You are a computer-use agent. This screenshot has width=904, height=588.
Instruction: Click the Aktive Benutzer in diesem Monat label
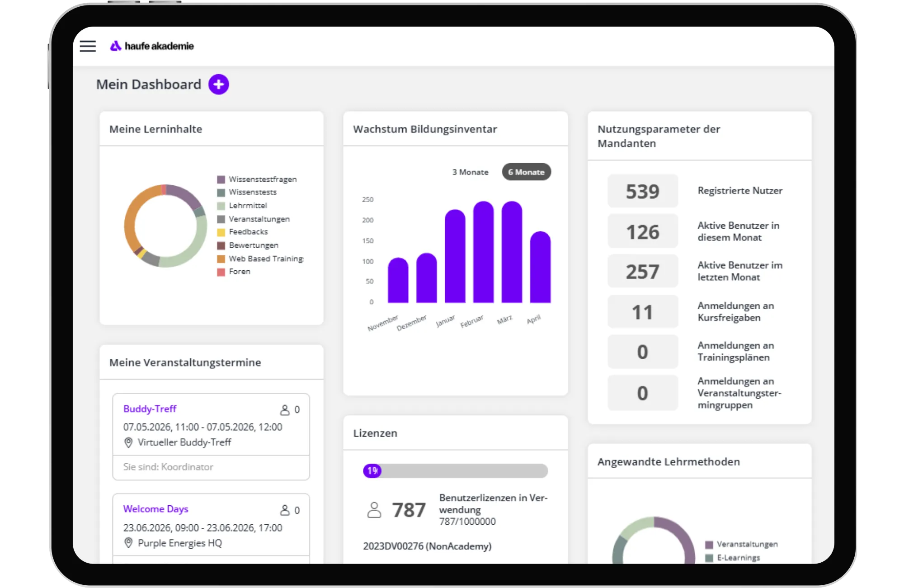[738, 231]
